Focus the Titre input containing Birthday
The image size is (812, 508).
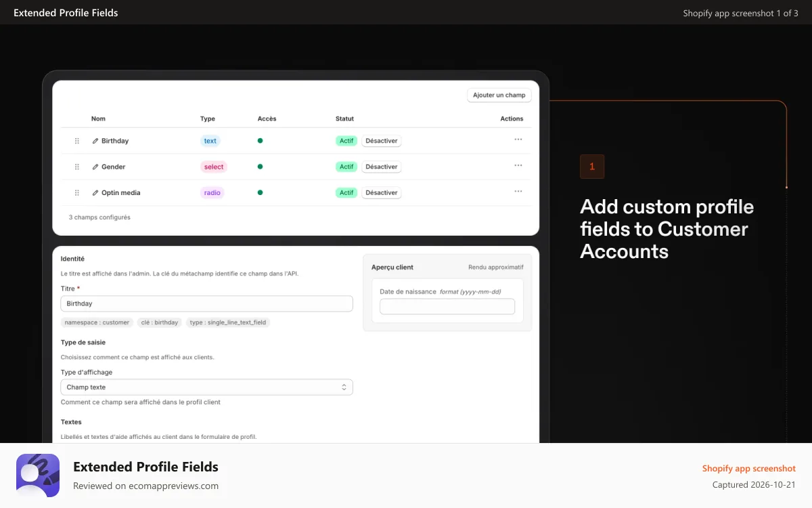[x=206, y=303]
